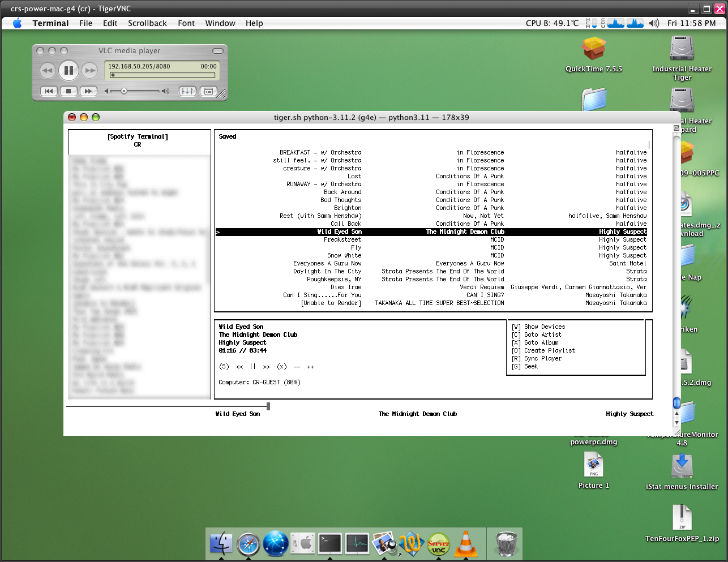Click the blue Terminal scrollbar thumb
Screen dimensions: 728x562
coord(676,402)
